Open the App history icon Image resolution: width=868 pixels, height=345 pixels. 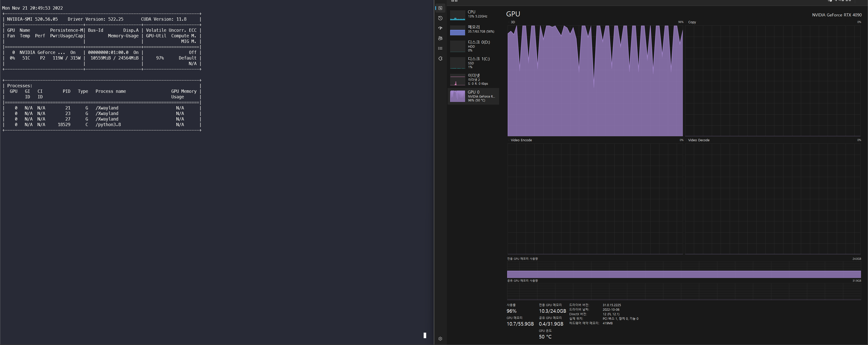click(x=440, y=18)
